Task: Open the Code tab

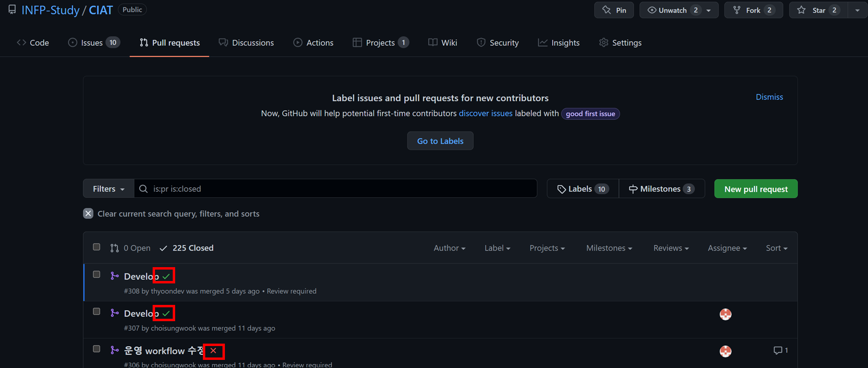Action: 33,43
